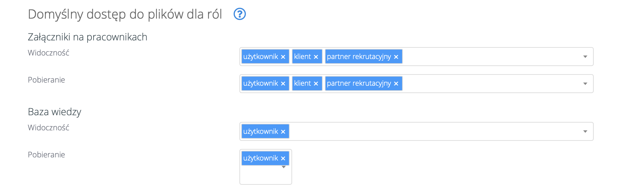Remove użytkownik from employee attachments Pobieranie
This screenshot has height=189, width=644.
click(283, 84)
